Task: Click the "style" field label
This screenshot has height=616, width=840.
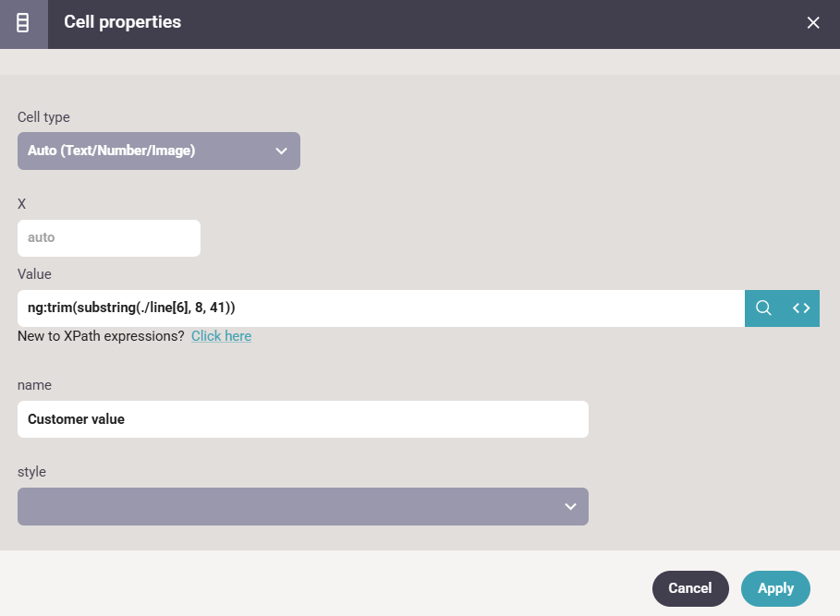Action: [31, 472]
